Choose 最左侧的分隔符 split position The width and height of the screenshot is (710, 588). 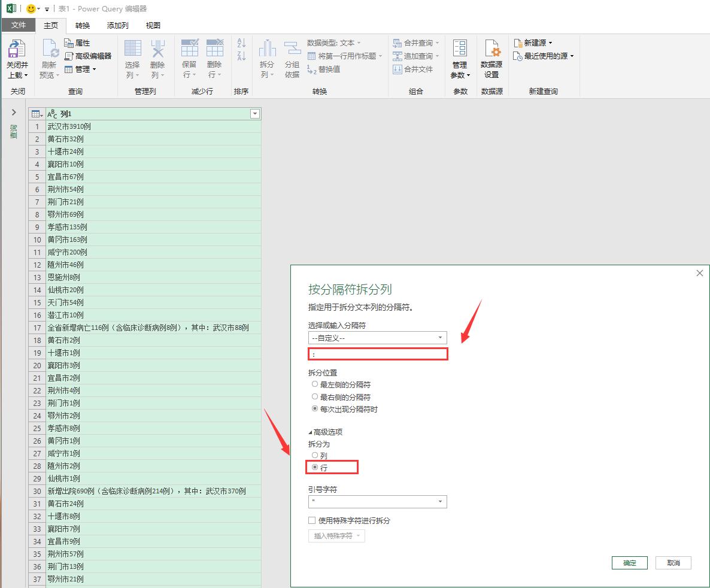coord(314,384)
